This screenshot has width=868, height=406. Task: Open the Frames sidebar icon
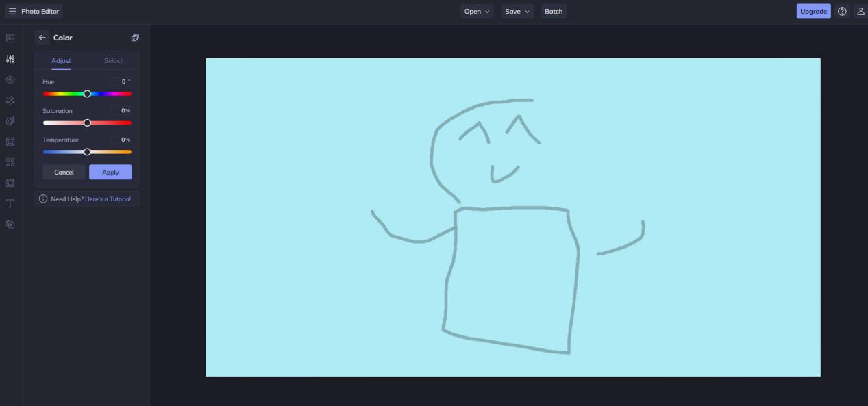pyautogui.click(x=10, y=142)
